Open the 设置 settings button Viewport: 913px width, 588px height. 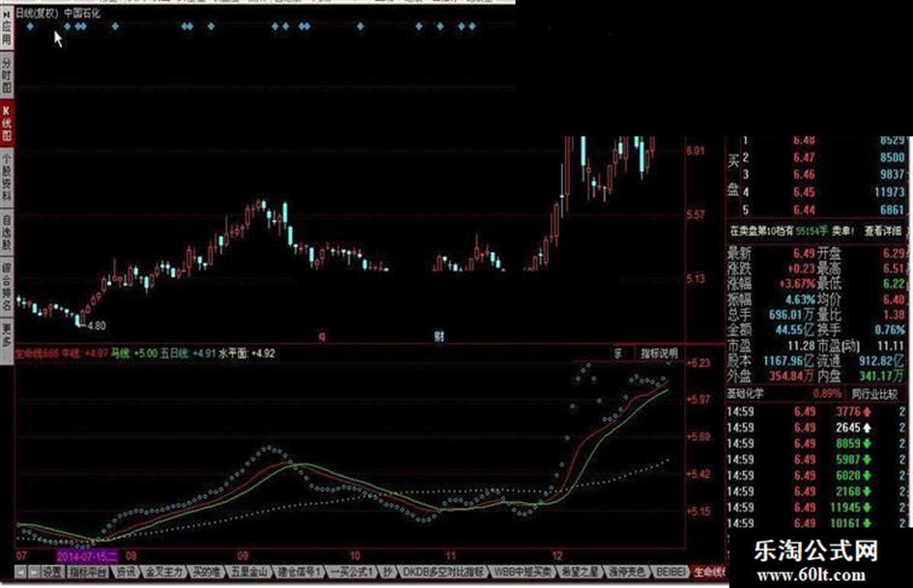click(52, 573)
